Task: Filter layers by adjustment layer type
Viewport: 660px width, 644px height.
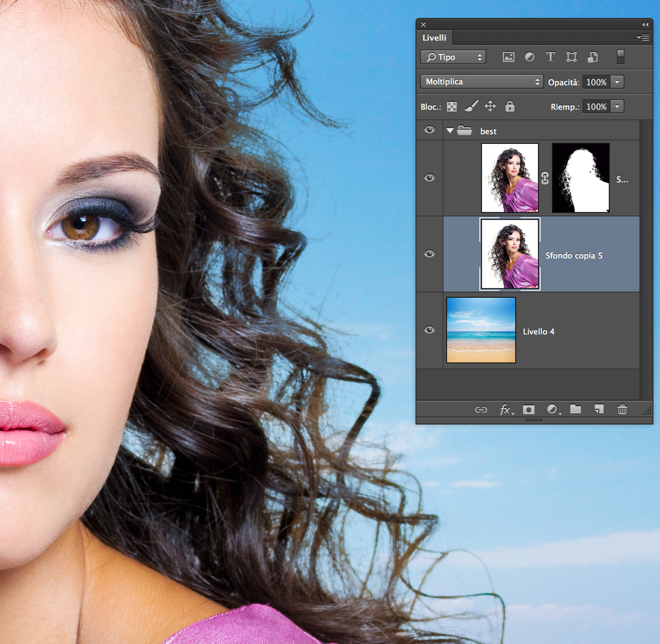Action: pos(529,57)
